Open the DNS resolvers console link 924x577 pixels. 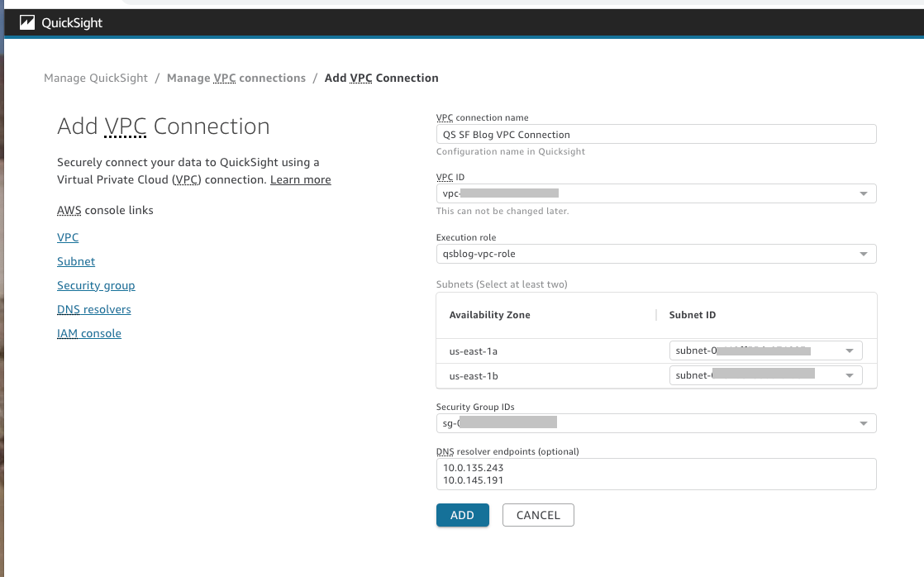[x=94, y=309]
